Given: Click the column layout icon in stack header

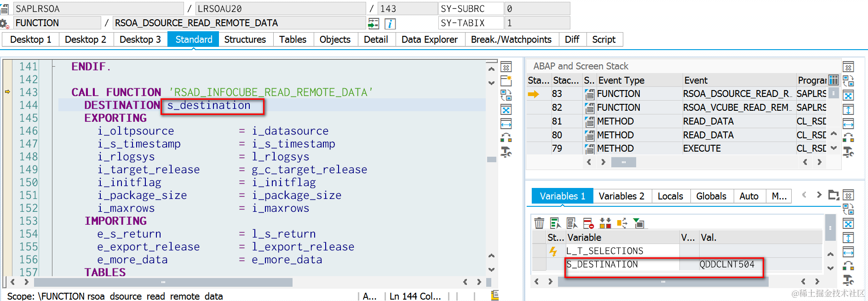Looking at the screenshot, I should click(833, 80).
